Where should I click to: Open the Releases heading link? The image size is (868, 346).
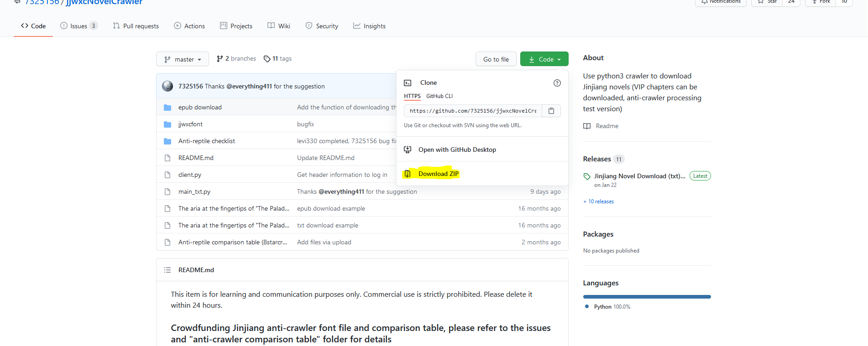597,159
